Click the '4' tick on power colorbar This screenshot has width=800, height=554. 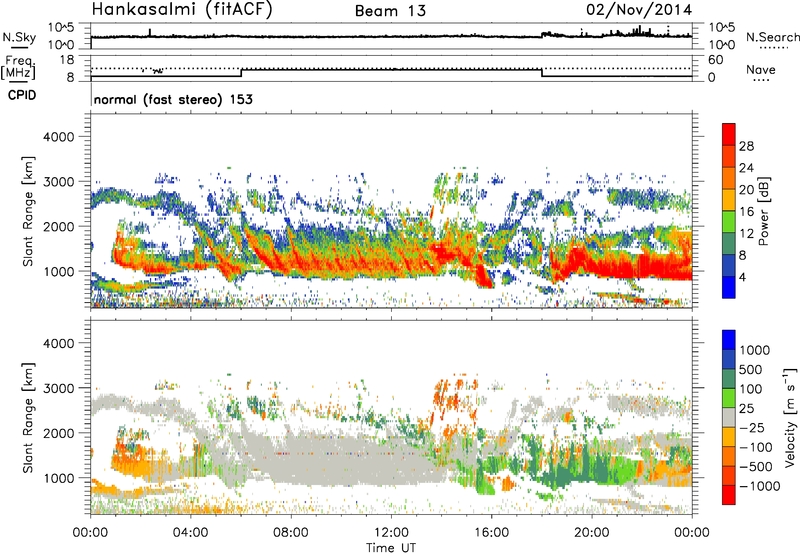pos(742,277)
